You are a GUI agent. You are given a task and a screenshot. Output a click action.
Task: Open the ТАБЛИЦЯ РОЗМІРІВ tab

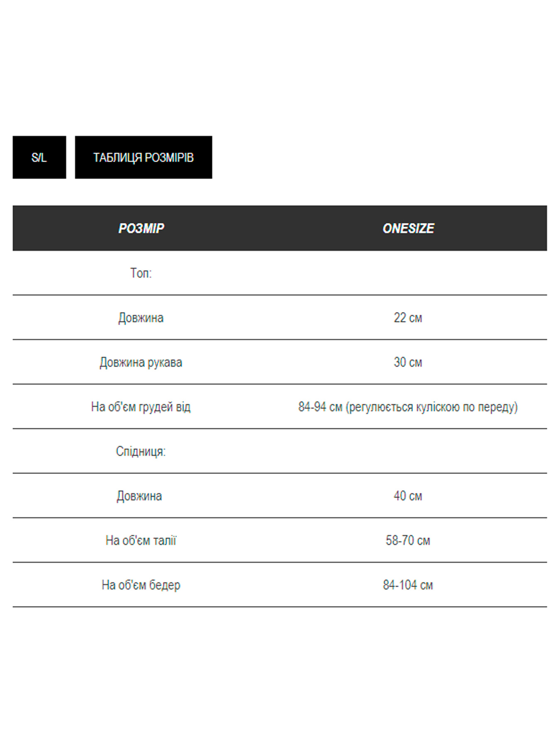143,157
